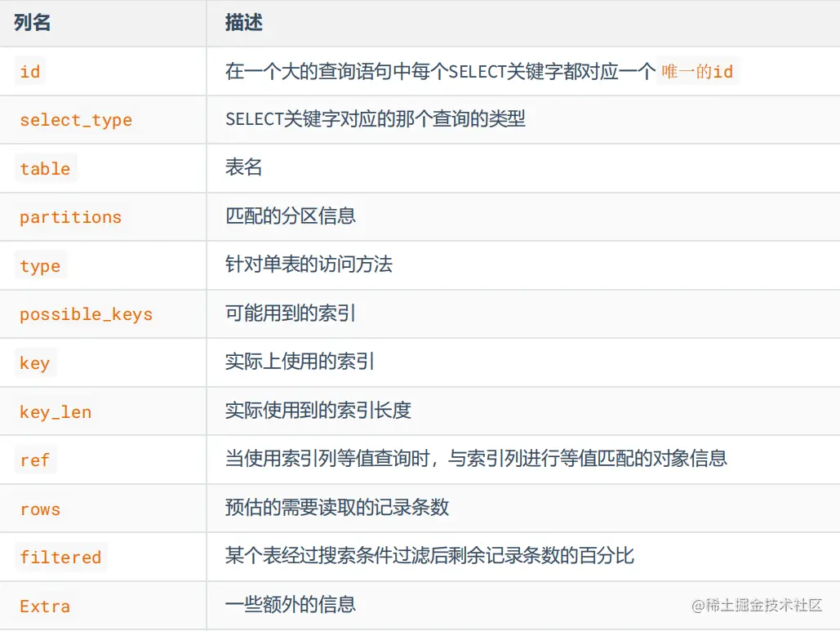Click the '一些额外的信息' description
The height and width of the screenshot is (631, 840).
click(291, 605)
